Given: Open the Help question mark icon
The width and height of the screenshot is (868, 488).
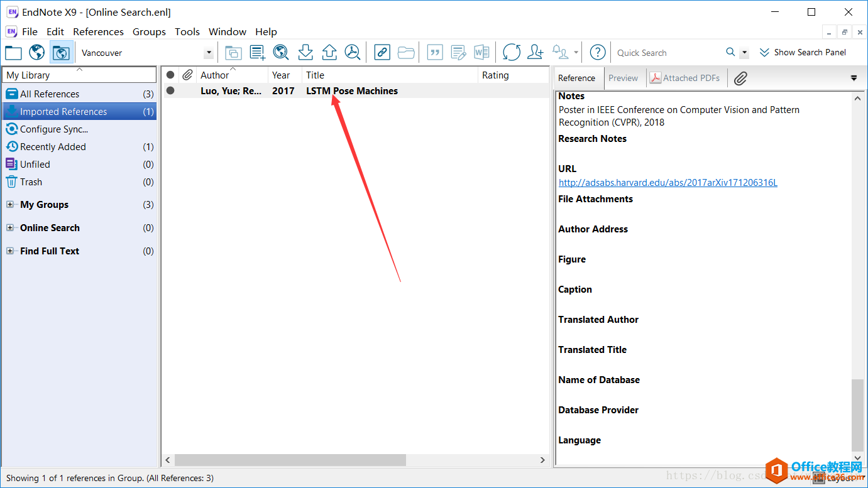Looking at the screenshot, I should [x=598, y=53].
